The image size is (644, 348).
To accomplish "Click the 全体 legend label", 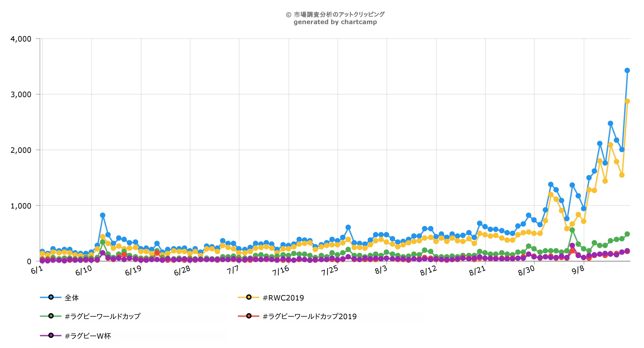I will (72, 298).
